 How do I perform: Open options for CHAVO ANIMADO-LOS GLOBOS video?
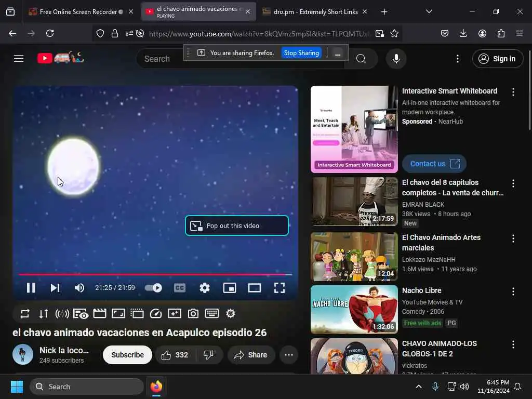pos(513,344)
